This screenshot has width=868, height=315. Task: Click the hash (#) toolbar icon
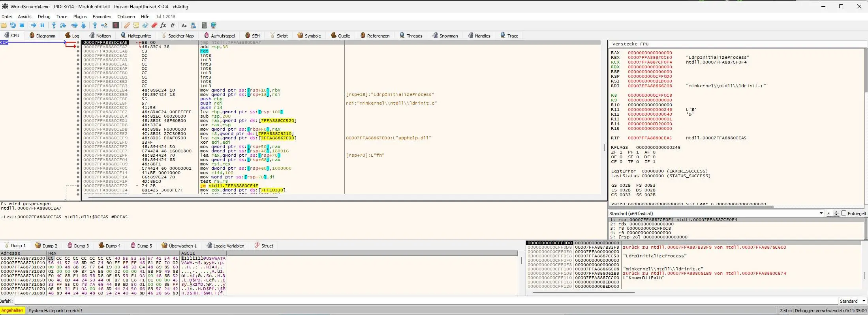pos(172,25)
